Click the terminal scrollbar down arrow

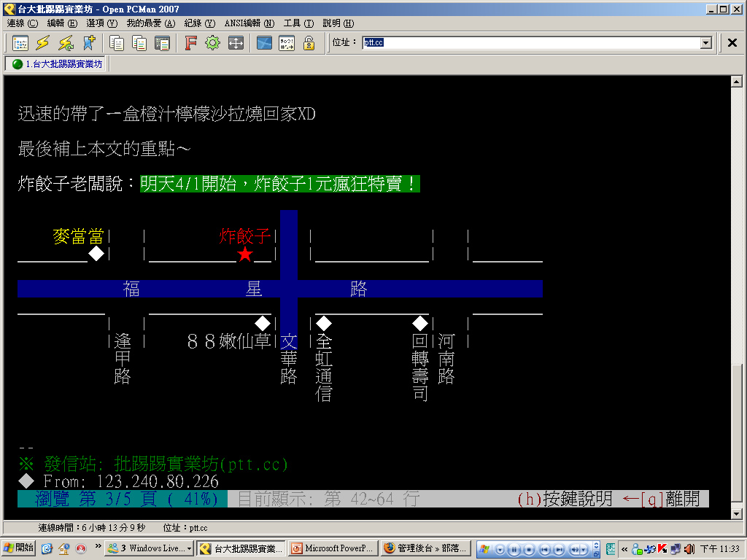tap(737, 514)
